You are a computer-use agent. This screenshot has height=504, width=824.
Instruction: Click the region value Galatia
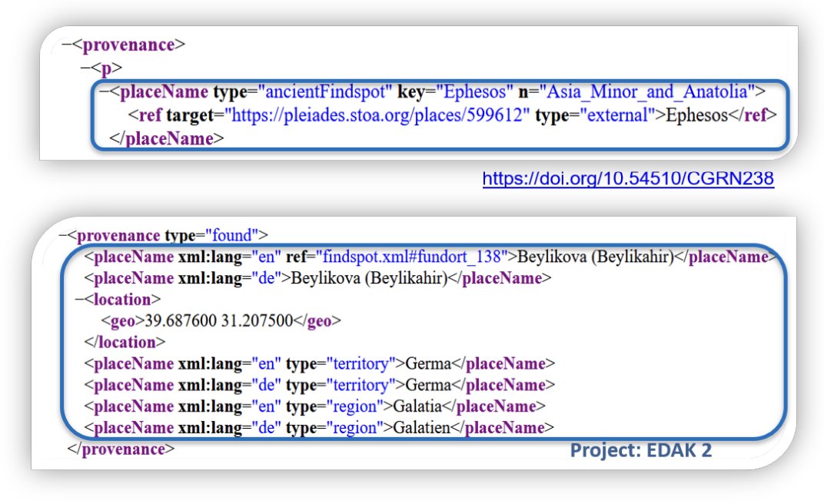pyautogui.click(x=417, y=406)
